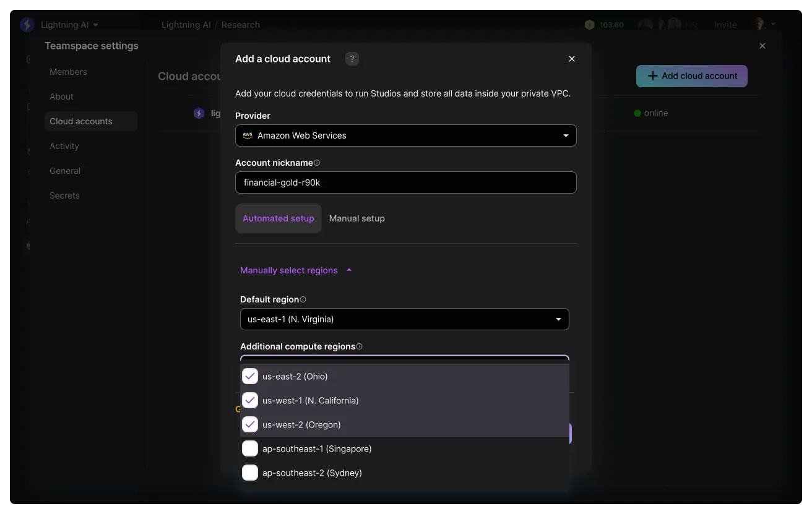Uncheck the us-west-2 (Oregon) region
Viewport: 812px width, 514px height.
[250, 424]
